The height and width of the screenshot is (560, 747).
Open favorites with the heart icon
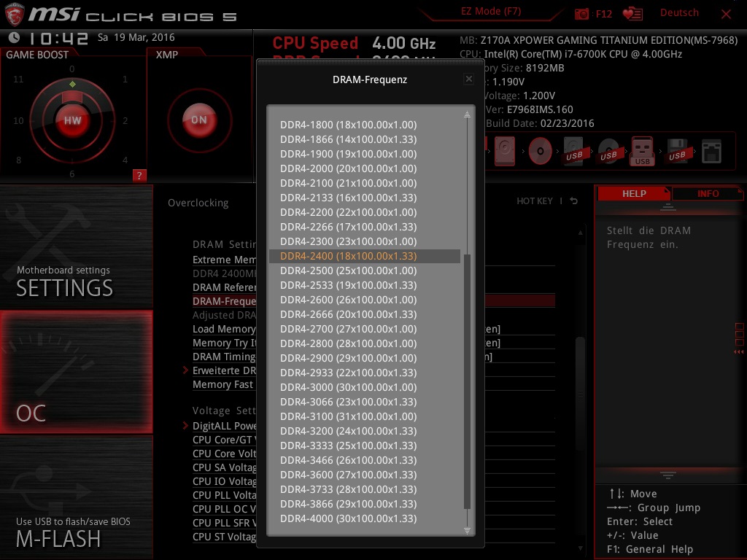632,14
